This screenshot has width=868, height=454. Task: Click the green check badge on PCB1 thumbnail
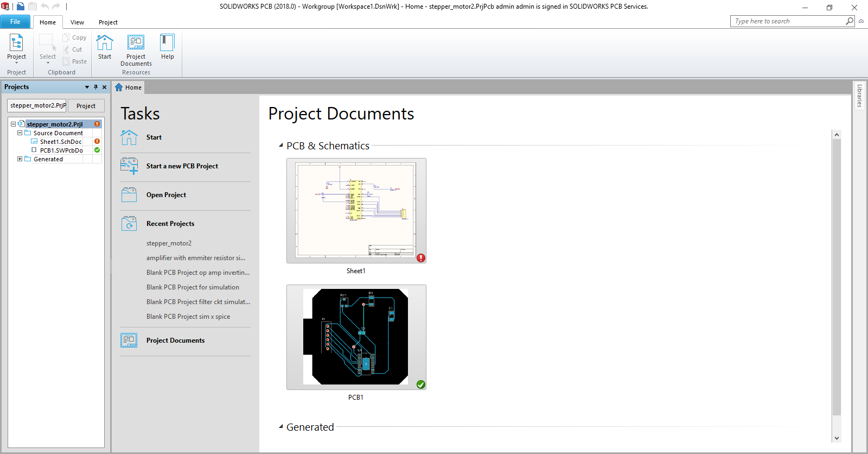pyautogui.click(x=421, y=384)
